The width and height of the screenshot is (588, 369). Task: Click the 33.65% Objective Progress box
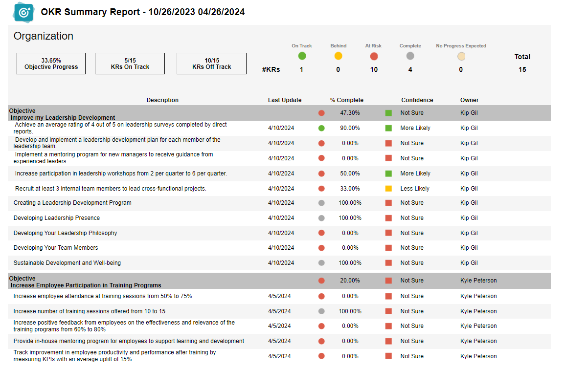pos(50,63)
